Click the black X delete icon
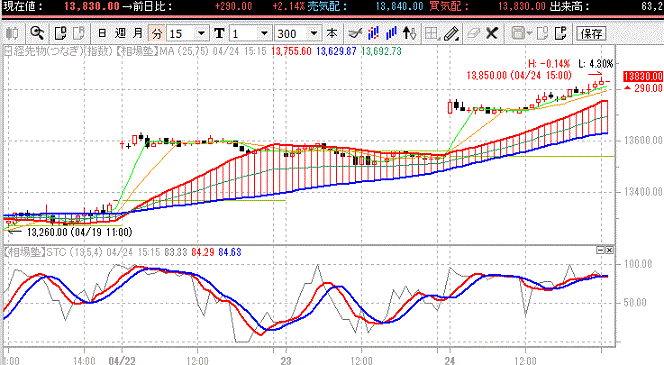Screen dimensions: 664x365 (492, 33)
